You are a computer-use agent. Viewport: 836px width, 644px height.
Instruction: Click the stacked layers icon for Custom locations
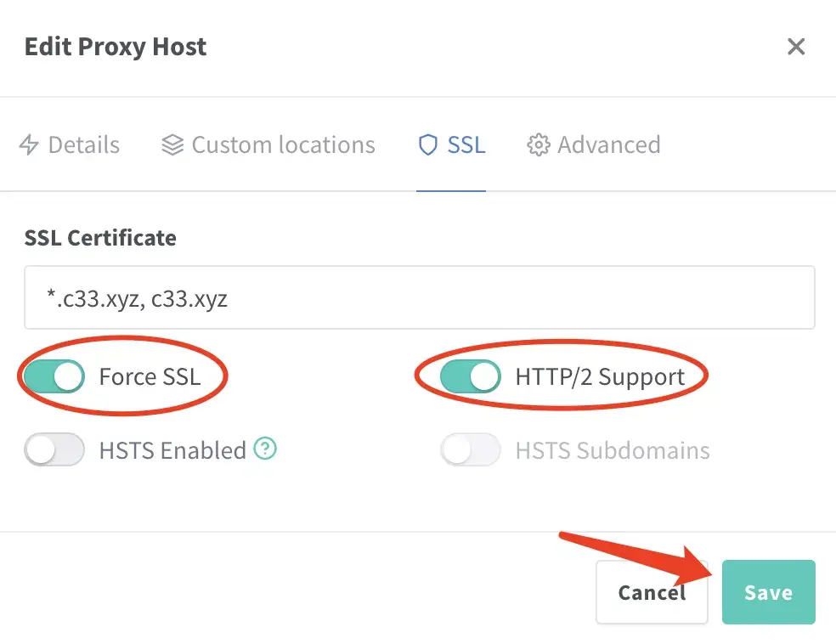pos(172,145)
